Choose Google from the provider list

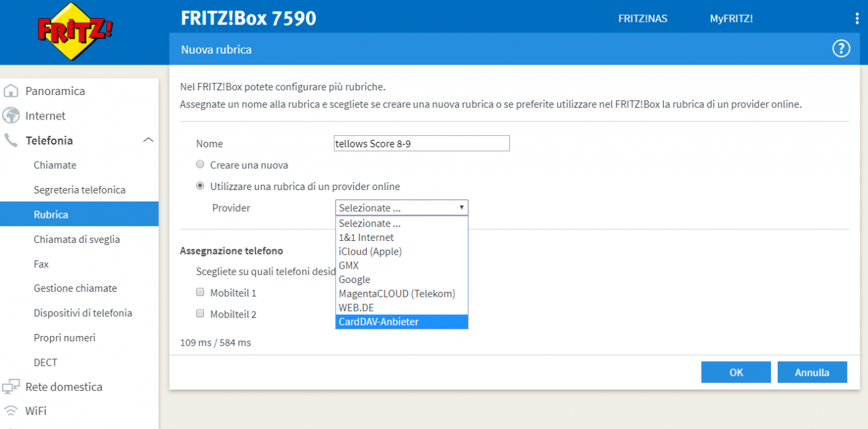401,280
